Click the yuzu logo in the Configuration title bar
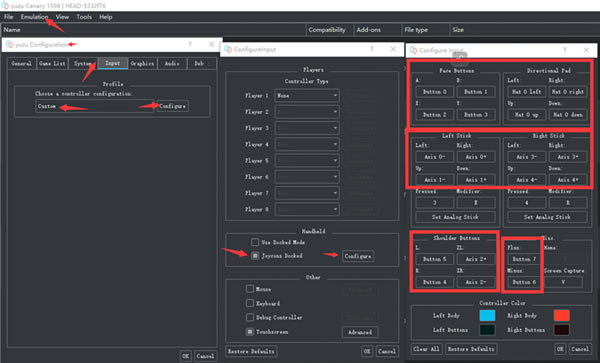This screenshot has height=363, width=600. 10,44
